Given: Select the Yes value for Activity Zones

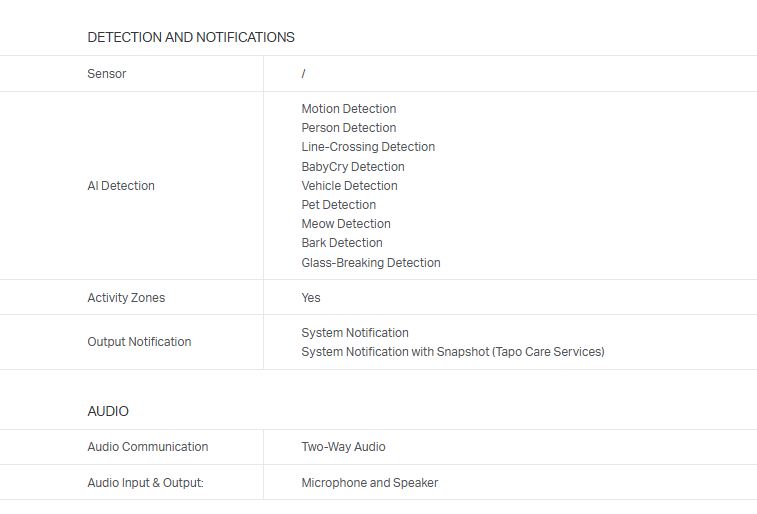Looking at the screenshot, I should tap(311, 298).
